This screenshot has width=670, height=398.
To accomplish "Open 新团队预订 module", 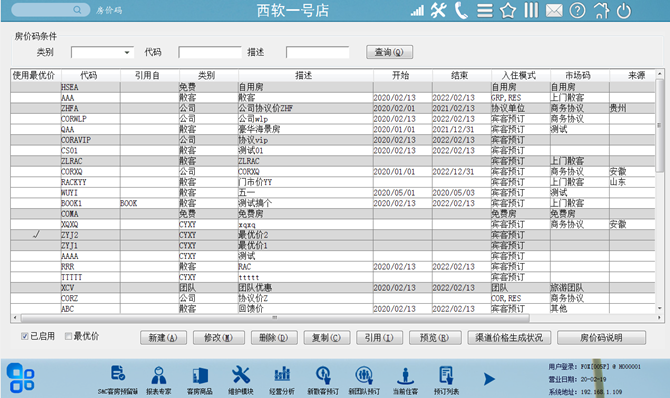I will pos(364,379).
